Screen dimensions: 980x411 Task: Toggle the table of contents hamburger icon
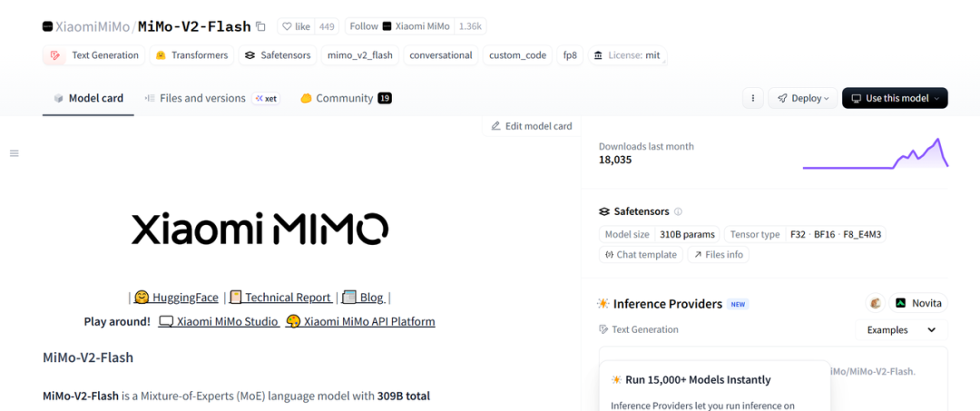coord(15,153)
